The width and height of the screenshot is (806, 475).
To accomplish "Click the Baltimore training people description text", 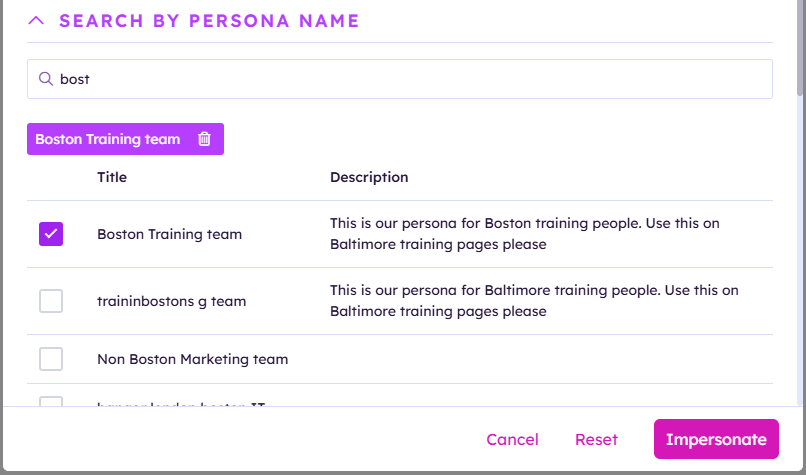I will tap(534, 301).
